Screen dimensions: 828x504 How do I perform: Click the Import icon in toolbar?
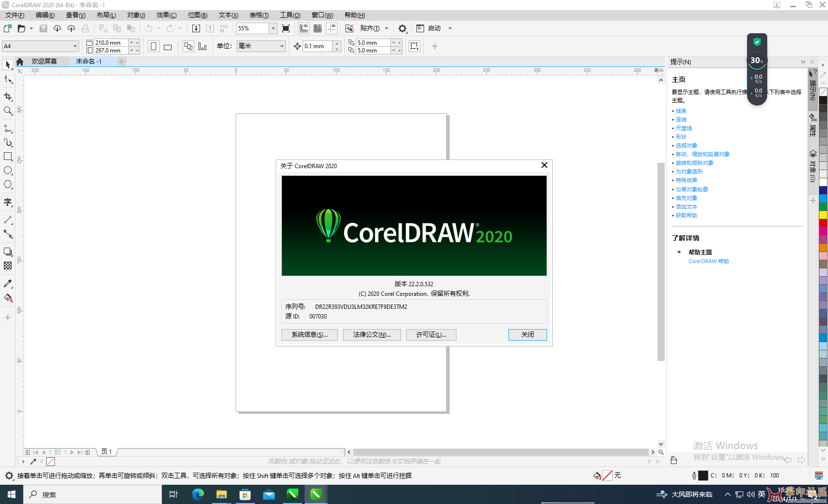click(196, 28)
